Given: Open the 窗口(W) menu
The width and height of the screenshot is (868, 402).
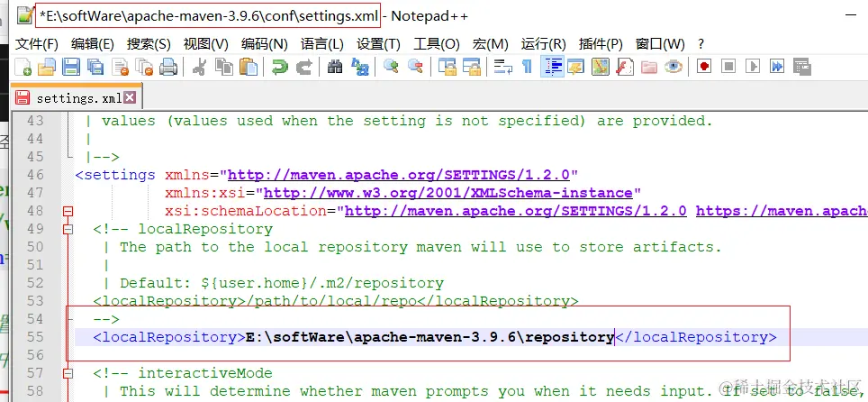Looking at the screenshot, I should point(660,44).
